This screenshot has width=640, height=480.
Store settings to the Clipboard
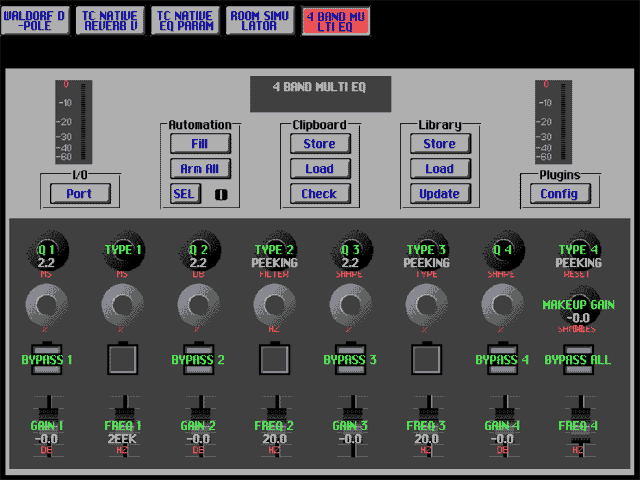tap(320, 144)
